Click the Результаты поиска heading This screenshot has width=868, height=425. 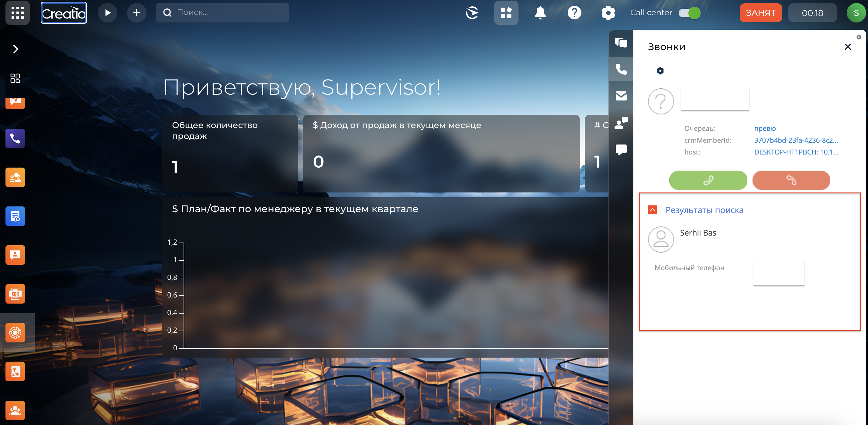(704, 210)
